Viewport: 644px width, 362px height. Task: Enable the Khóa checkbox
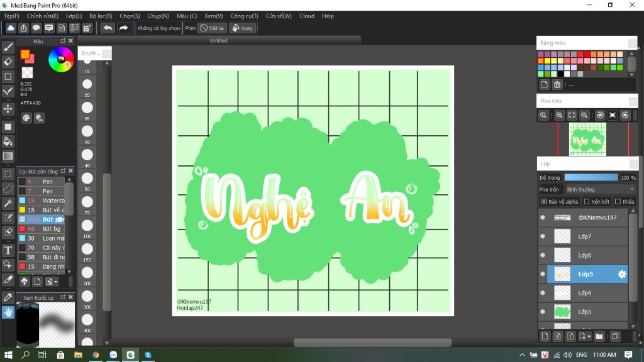coord(618,202)
